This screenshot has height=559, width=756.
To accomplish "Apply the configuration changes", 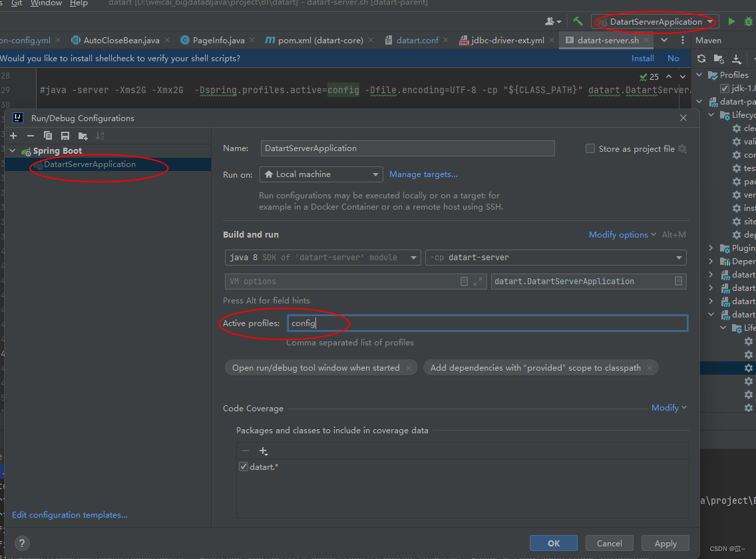I will pyautogui.click(x=665, y=543).
